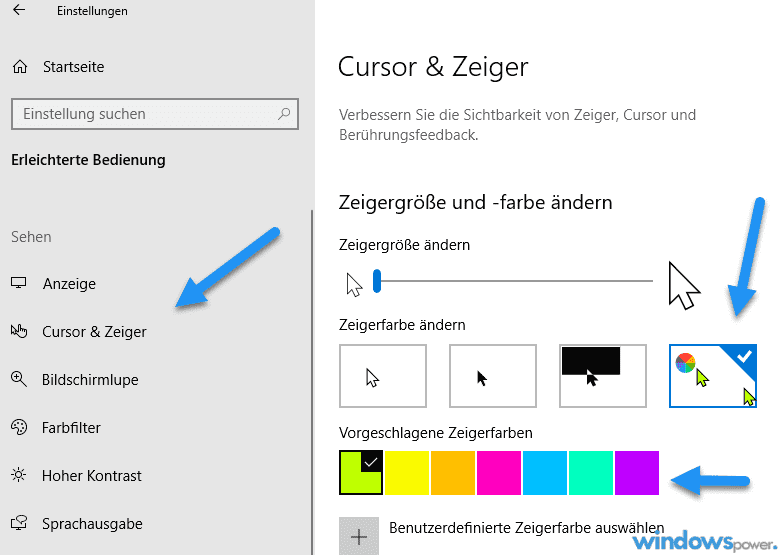Select Cursor & Zeiger in sidebar
The height and width of the screenshot is (555, 781).
click(93, 332)
